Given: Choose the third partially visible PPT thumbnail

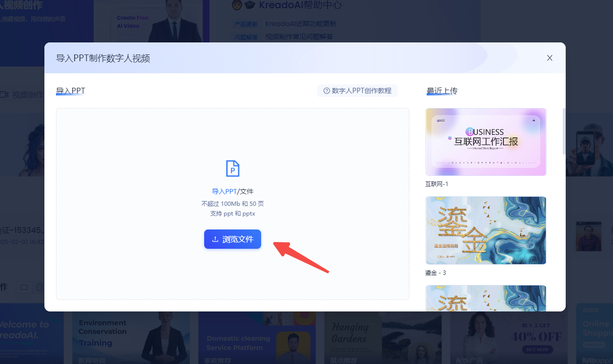Looking at the screenshot, I should (x=486, y=297).
